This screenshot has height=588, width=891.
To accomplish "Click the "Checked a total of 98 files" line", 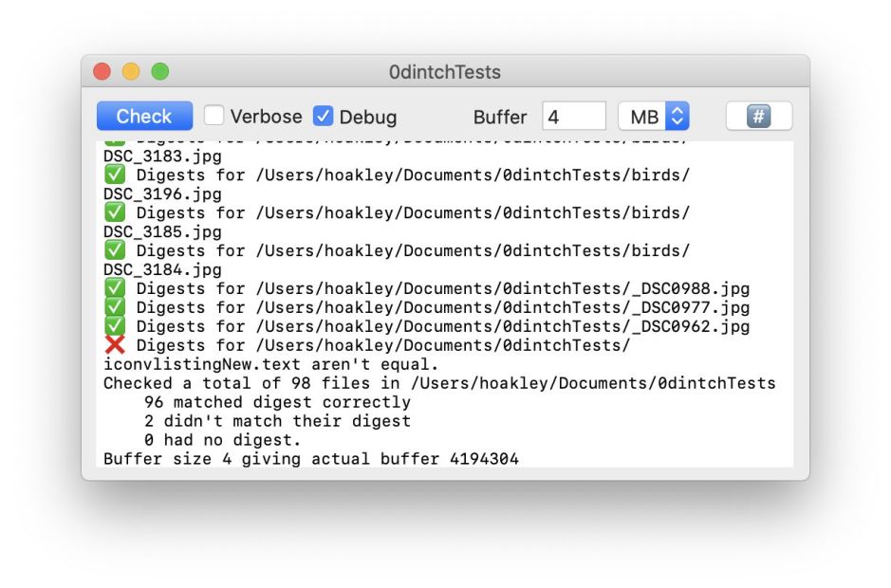I will coord(438,383).
